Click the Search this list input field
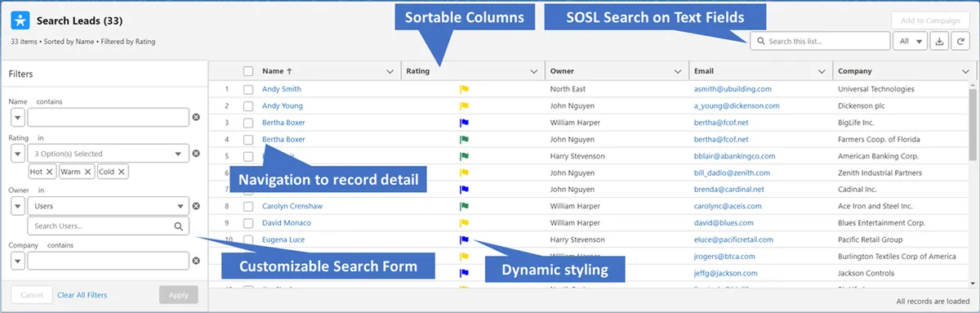The height and width of the screenshot is (313, 980). [820, 42]
